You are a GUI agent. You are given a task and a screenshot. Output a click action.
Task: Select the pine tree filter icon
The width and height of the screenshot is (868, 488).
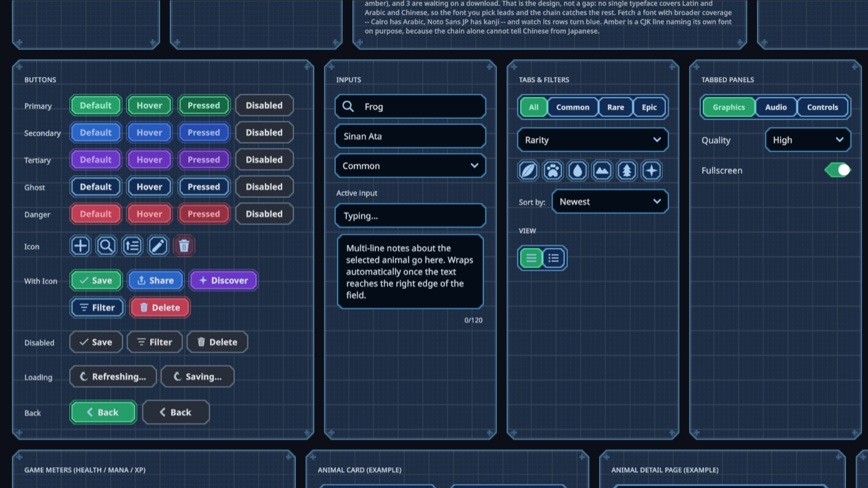(627, 171)
